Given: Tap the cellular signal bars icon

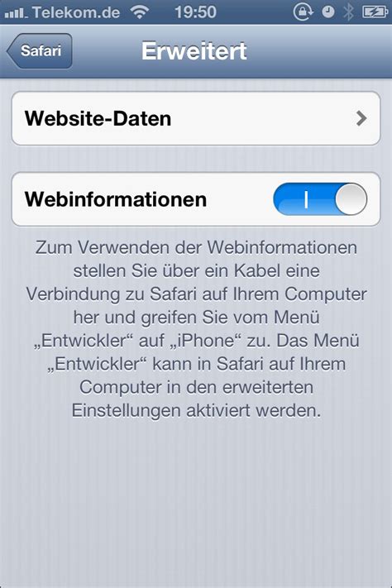Looking at the screenshot, I should pos(16,13).
